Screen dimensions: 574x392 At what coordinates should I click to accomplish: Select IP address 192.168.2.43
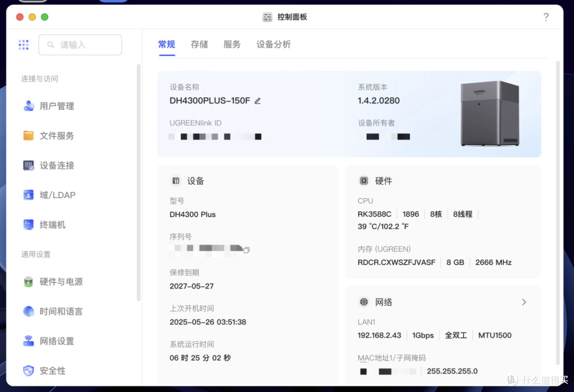point(379,335)
